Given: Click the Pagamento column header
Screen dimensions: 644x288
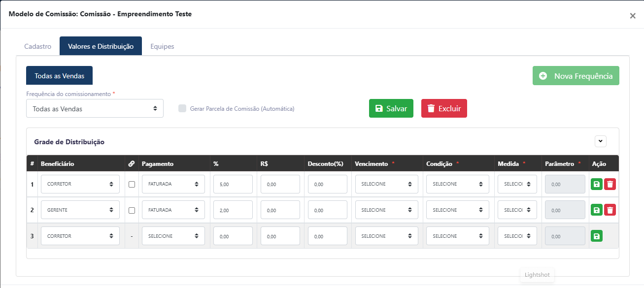Looking at the screenshot, I should point(158,163).
